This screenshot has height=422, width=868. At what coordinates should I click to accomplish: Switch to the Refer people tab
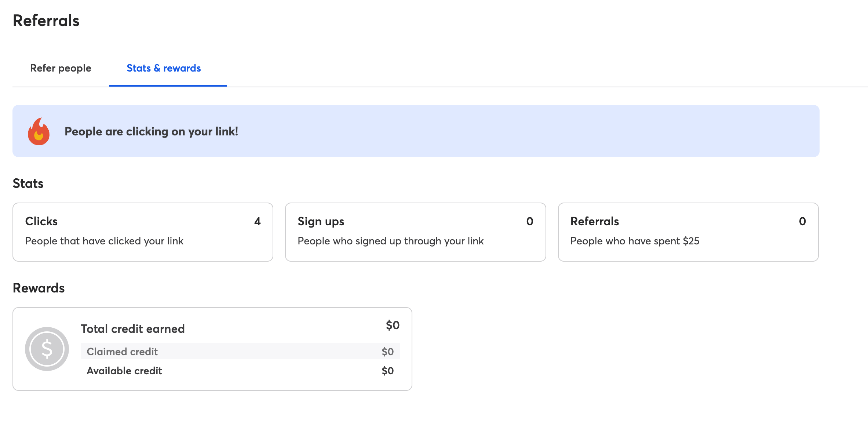point(61,68)
